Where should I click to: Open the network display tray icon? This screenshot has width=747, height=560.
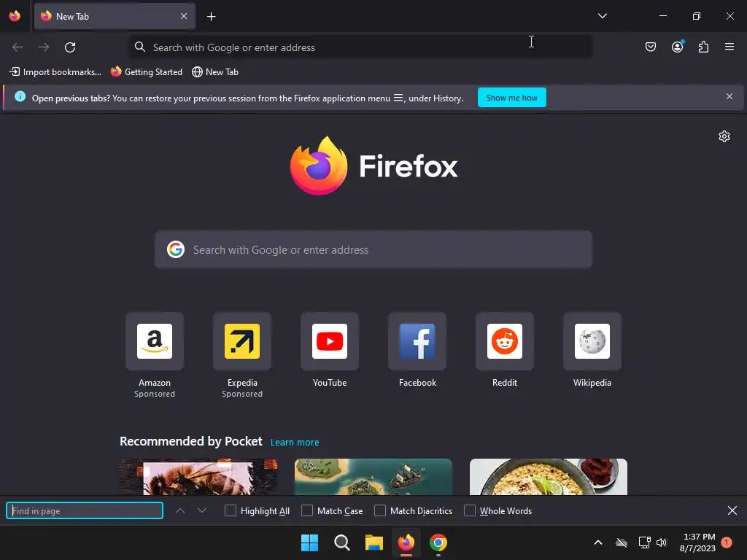pos(644,542)
